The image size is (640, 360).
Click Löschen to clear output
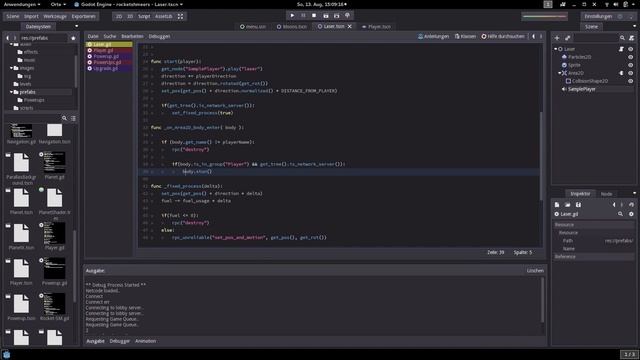click(x=535, y=271)
